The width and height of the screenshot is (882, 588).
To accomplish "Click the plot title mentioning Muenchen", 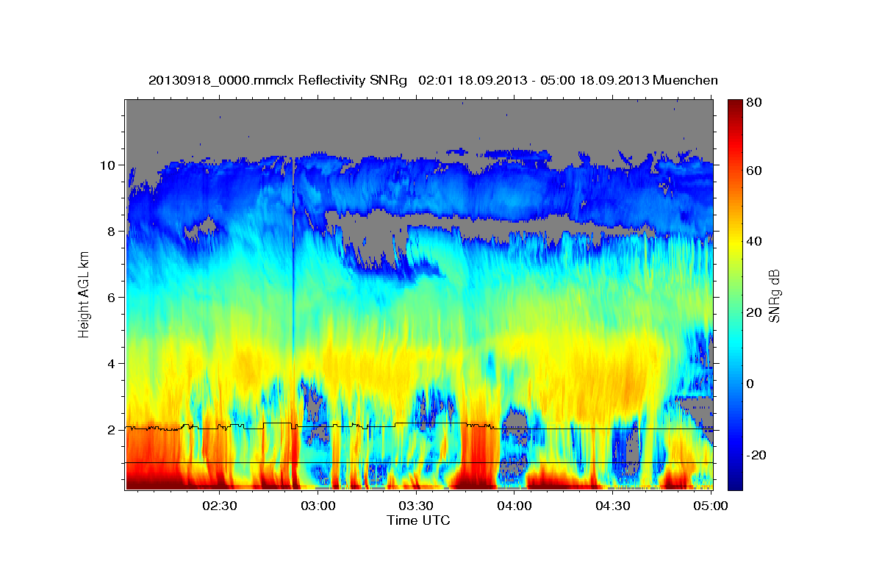I will [433, 80].
